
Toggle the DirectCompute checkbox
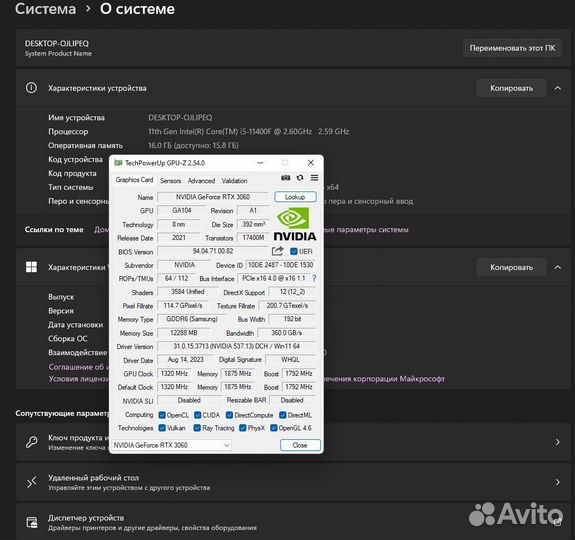click(x=229, y=415)
